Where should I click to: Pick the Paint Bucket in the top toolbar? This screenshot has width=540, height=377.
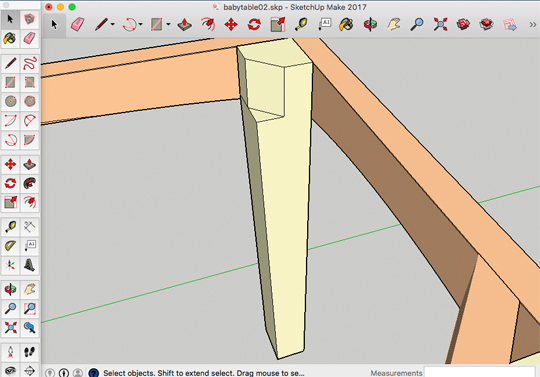coord(346,25)
